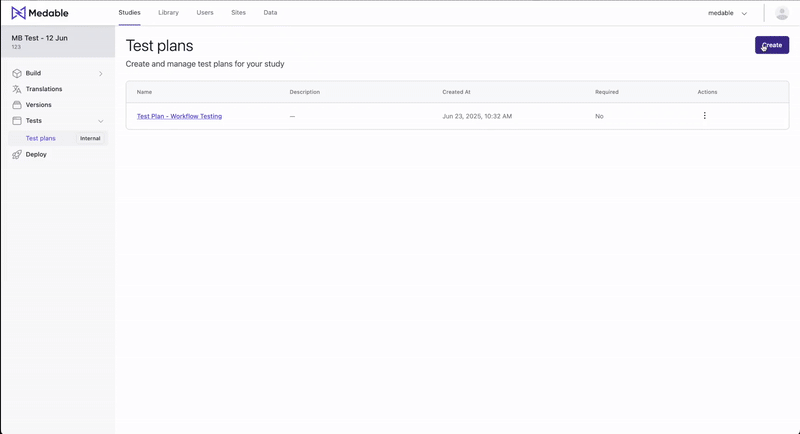This screenshot has height=434, width=800.
Task: Click the Required column header
Action: (607, 92)
